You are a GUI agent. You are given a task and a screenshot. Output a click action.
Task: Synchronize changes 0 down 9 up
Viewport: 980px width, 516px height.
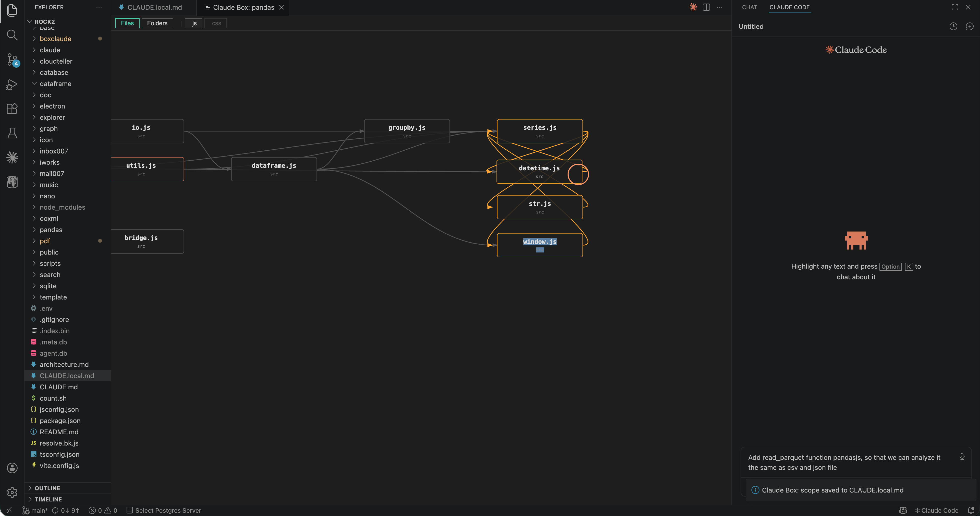coord(66,510)
